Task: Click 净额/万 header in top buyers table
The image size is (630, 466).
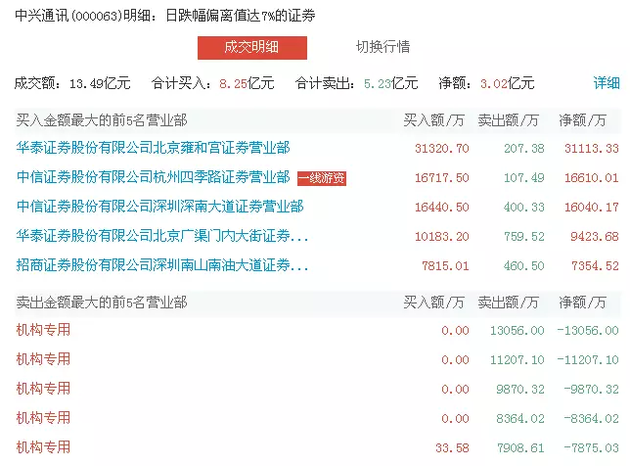Action: point(584,120)
